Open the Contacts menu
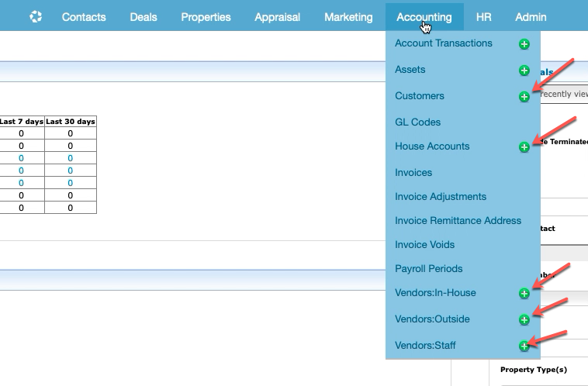This screenshot has height=386, width=588. click(x=85, y=17)
